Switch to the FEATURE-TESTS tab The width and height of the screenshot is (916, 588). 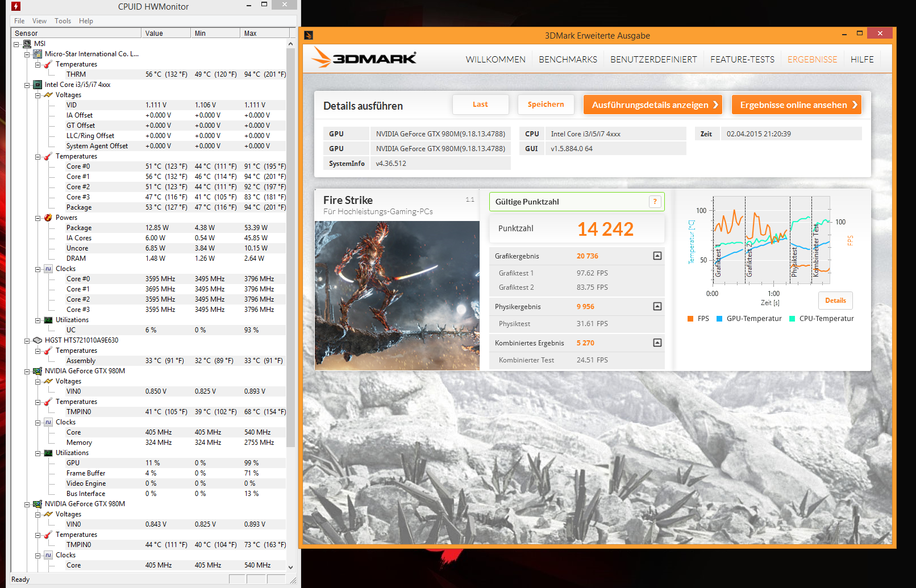pyautogui.click(x=742, y=59)
